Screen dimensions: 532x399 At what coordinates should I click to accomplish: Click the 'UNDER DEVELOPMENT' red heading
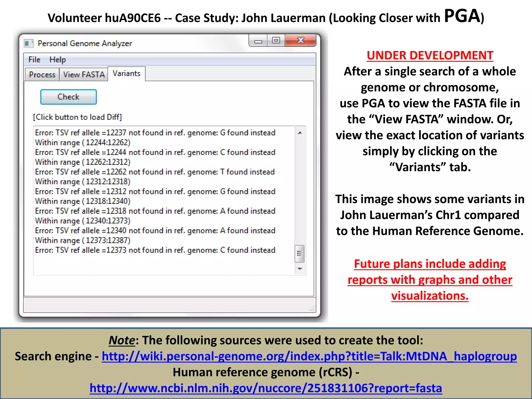tap(430, 56)
